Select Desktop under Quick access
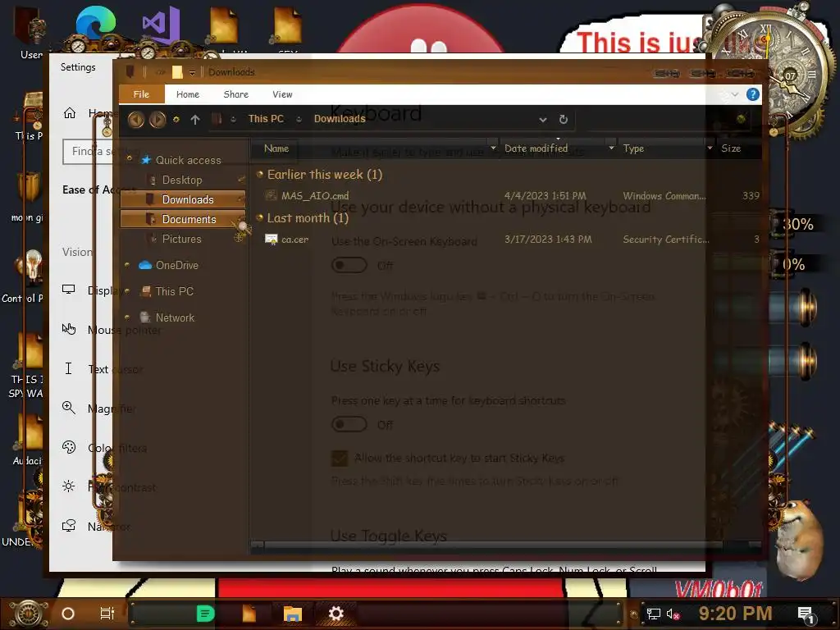840x630 pixels. click(x=182, y=180)
